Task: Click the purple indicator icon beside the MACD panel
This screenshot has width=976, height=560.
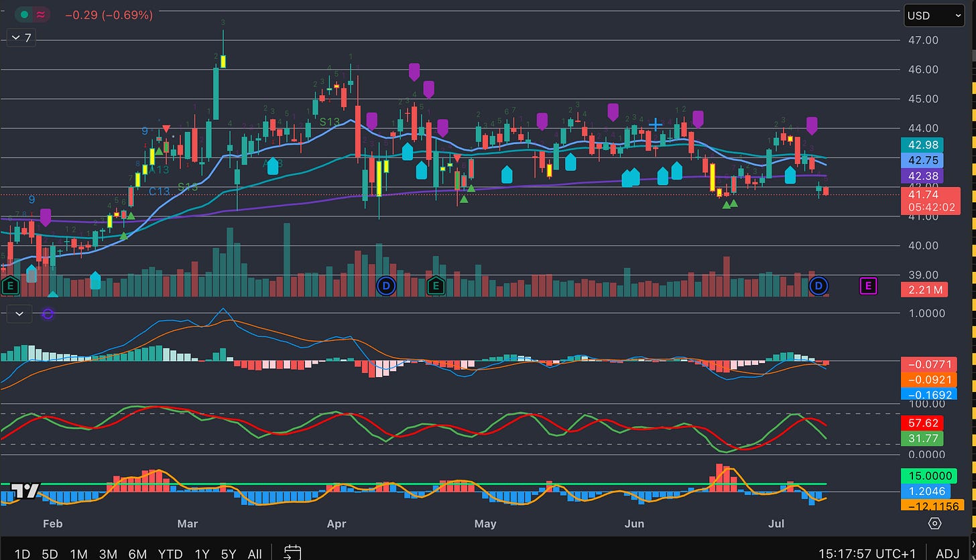Action: pos(47,313)
